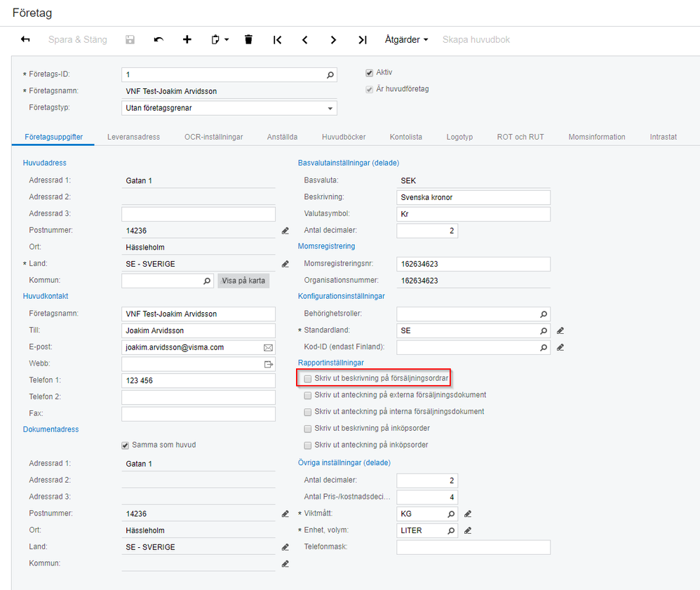The image size is (700, 590).
Task: Enable Skriv ut beskrivning på försäljningsordrar
Action: click(308, 379)
